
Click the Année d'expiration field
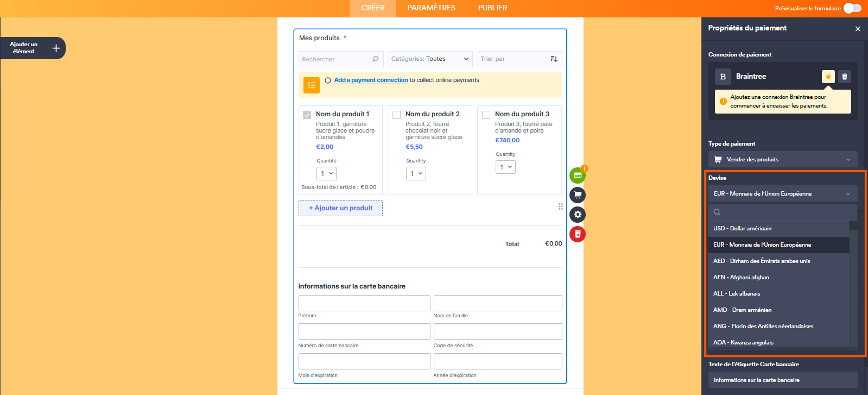[498, 361]
